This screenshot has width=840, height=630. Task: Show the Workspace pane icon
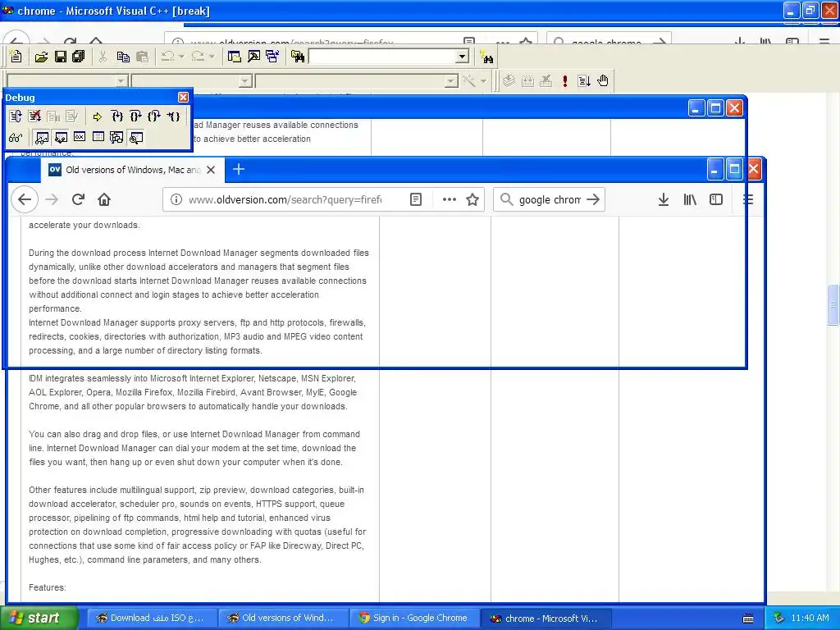click(234, 57)
